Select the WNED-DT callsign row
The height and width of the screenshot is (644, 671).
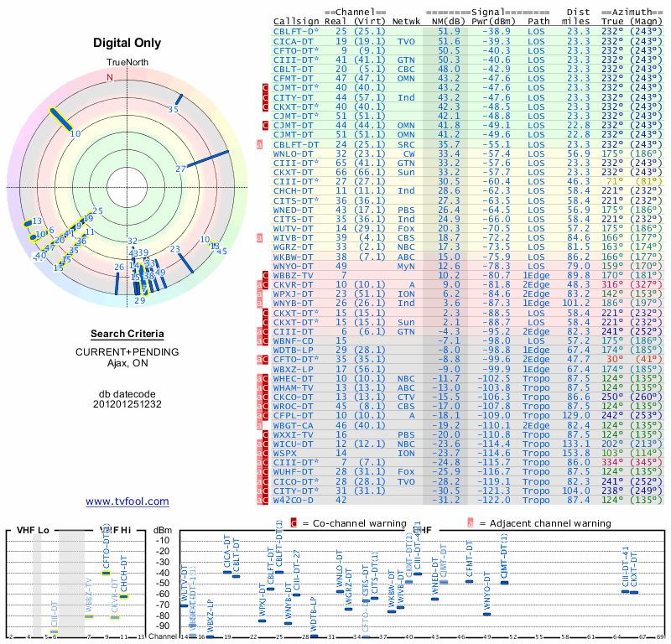coord(294,210)
